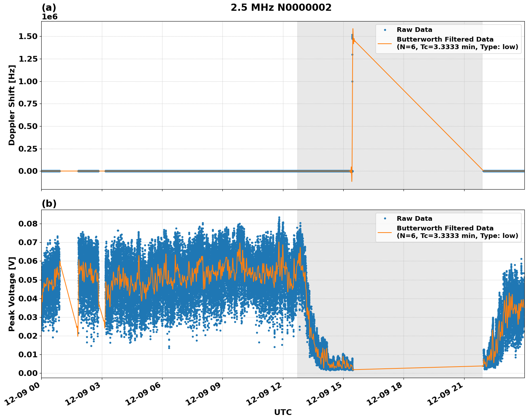Click the (a) subplot label
Screen dimensions: 528x420
(x=49, y=6)
